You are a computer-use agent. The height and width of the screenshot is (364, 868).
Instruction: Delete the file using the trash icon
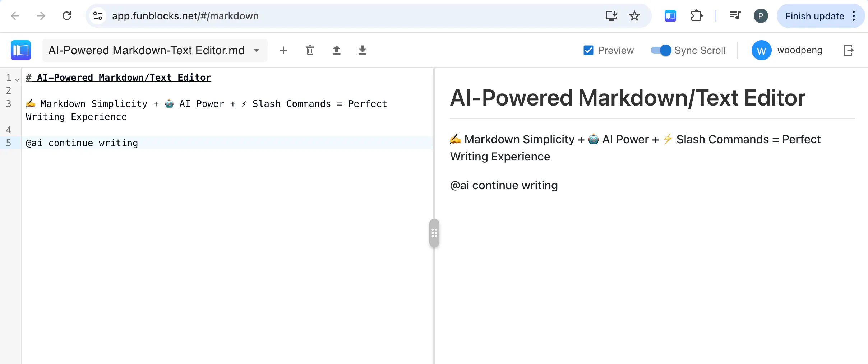[x=310, y=50]
